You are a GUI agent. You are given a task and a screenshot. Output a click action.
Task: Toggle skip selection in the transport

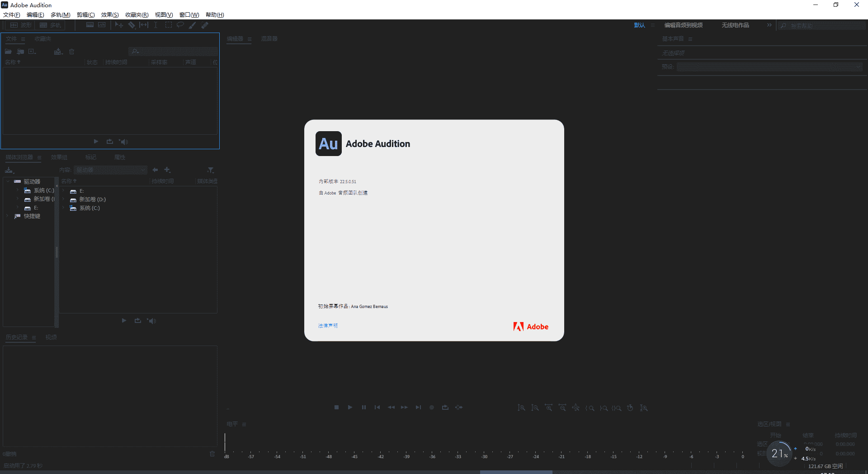(x=459, y=408)
